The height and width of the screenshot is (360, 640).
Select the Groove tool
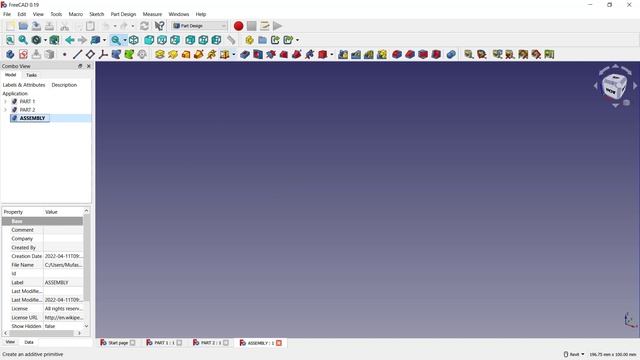coord(271,54)
